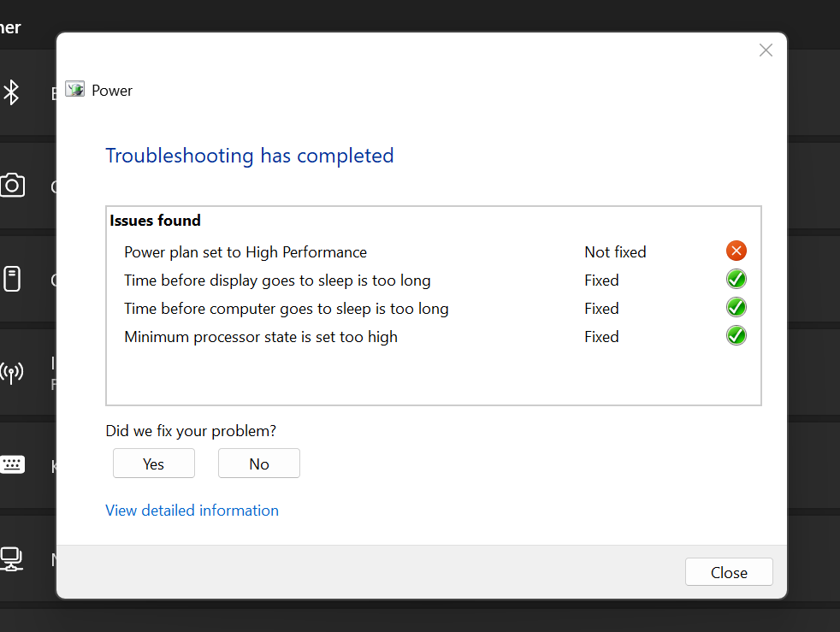840x632 pixels.
Task: Open View detailed information link
Action: (x=192, y=511)
